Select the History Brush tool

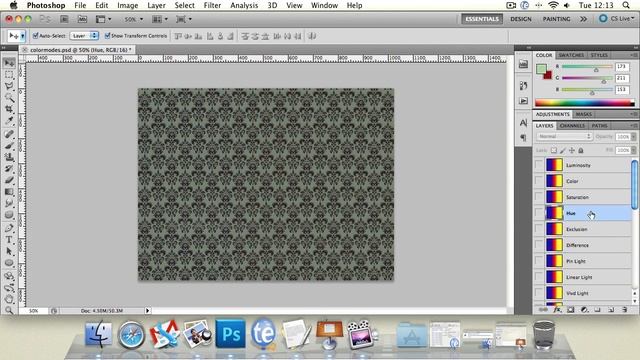(x=9, y=168)
